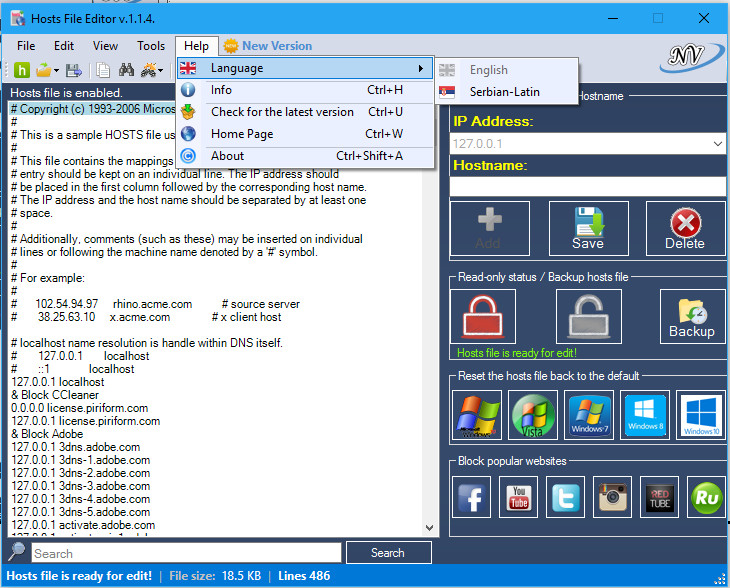Click into the Hostname input field
The image size is (730, 588).
[x=588, y=186]
